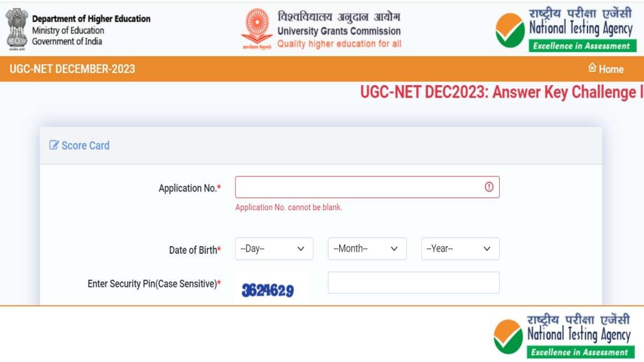Go to Home in navigation bar

point(611,69)
